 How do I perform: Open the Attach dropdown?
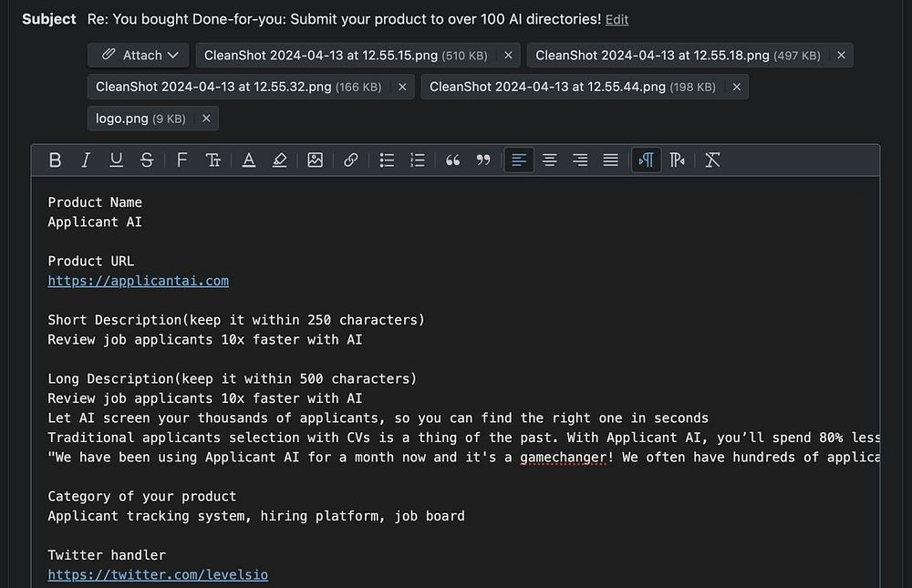tap(139, 56)
